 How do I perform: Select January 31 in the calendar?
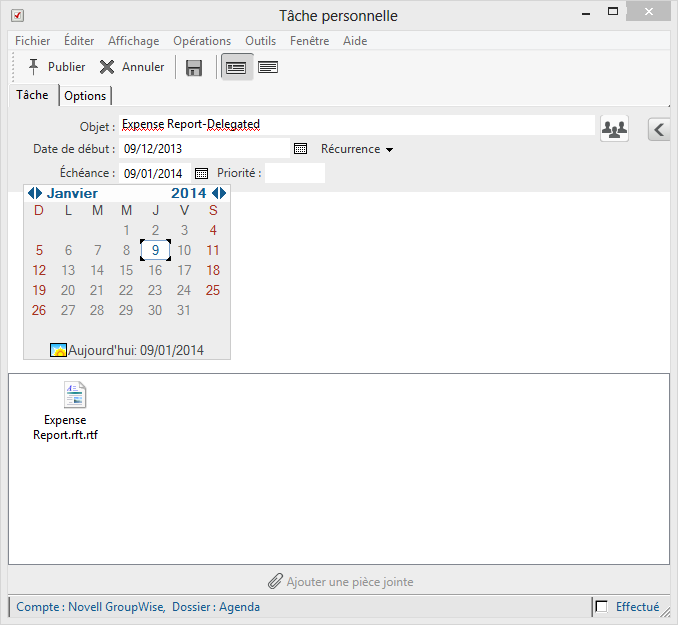(x=184, y=310)
